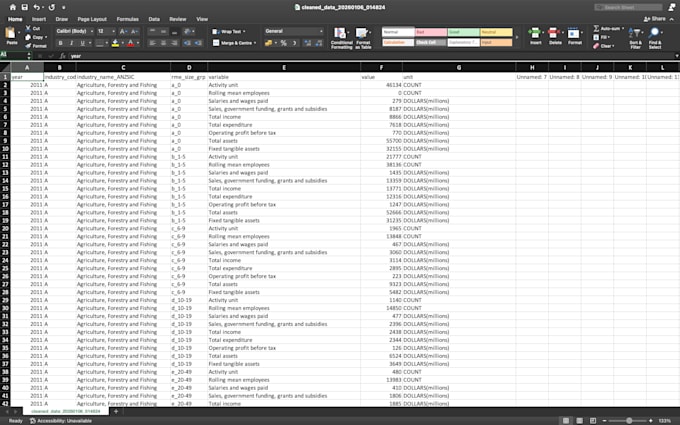The height and width of the screenshot is (425, 680).
Task: Open the Insert ribbon tab
Action: tap(39, 19)
